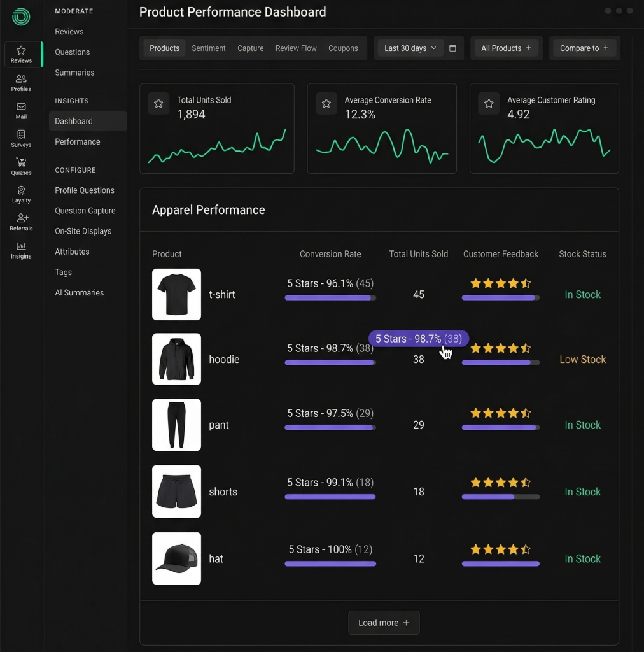Viewport: 644px width, 652px height.
Task: Star the Average Customer Rating card
Action: pyautogui.click(x=489, y=103)
